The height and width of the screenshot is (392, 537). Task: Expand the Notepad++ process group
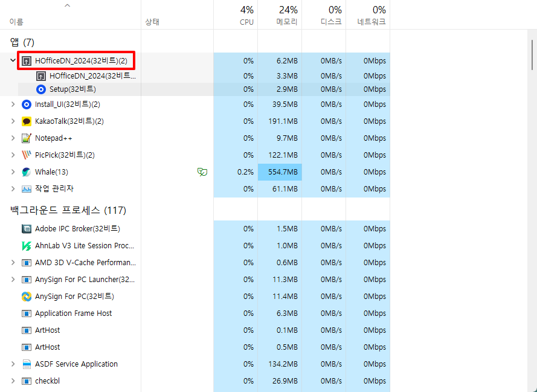(13, 138)
